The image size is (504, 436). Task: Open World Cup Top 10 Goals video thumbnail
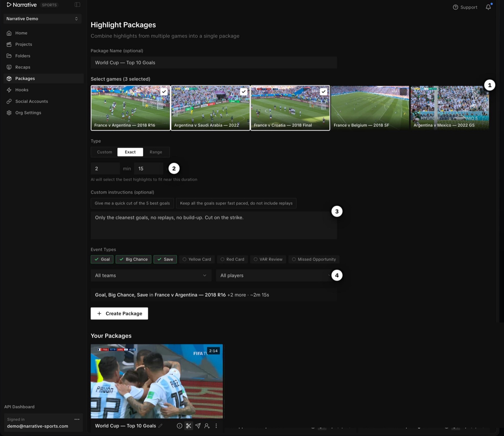click(x=157, y=381)
